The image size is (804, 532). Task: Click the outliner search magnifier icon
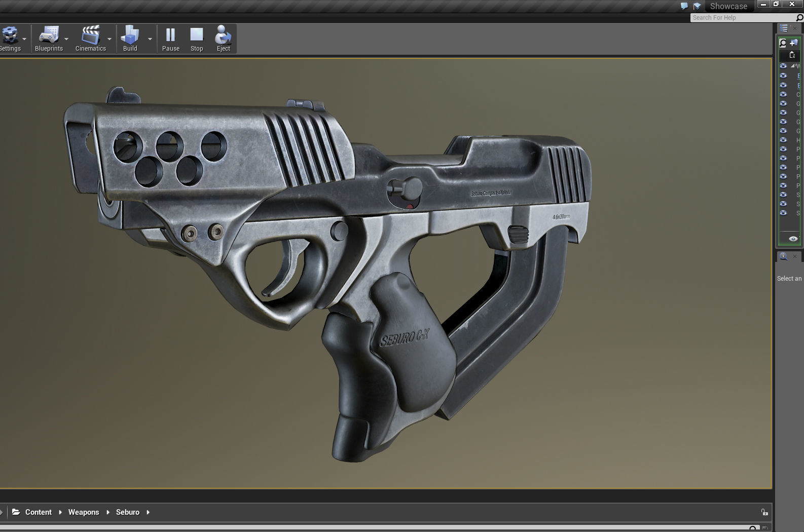(783, 43)
